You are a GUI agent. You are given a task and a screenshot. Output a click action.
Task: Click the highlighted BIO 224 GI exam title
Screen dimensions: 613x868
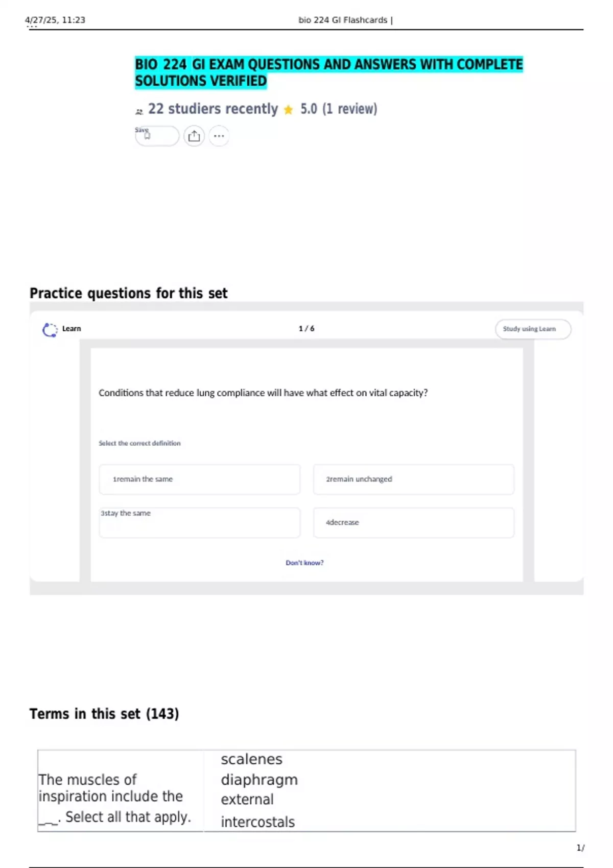point(329,73)
